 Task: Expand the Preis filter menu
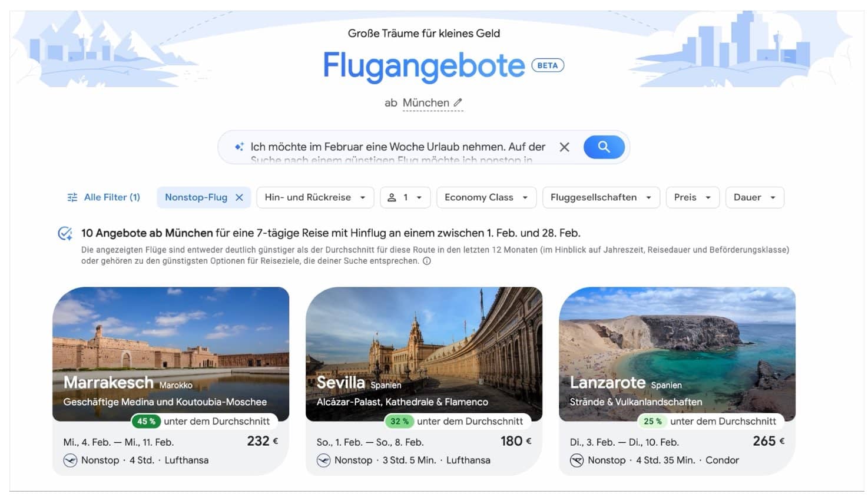(693, 197)
